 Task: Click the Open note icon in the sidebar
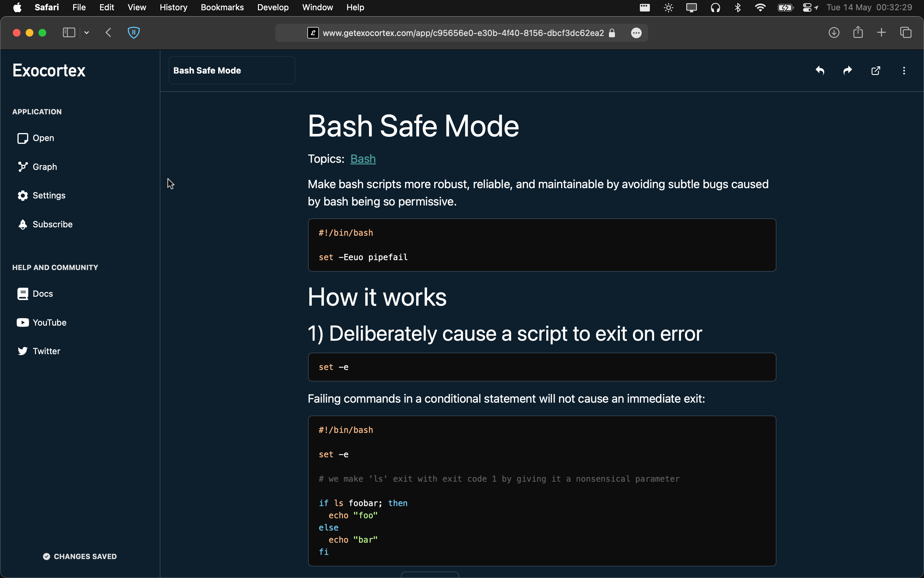22,138
